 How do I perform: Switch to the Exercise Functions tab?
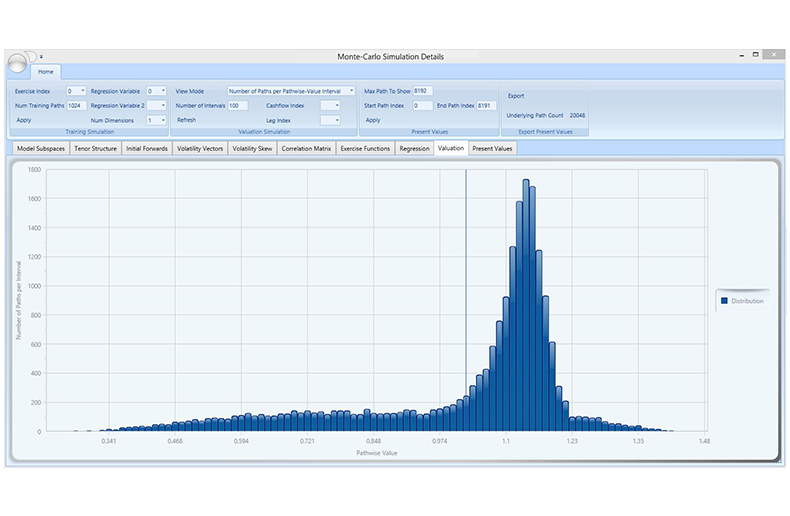pyautogui.click(x=365, y=149)
